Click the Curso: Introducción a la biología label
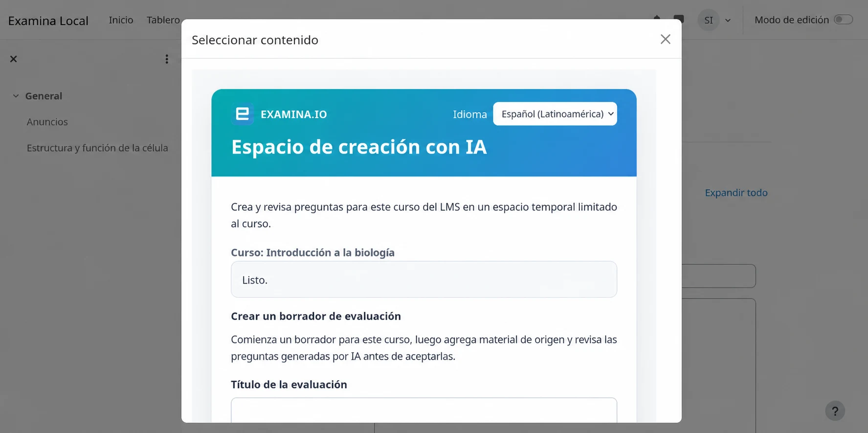The width and height of the screenshot is (868, 433). (312, 253)
